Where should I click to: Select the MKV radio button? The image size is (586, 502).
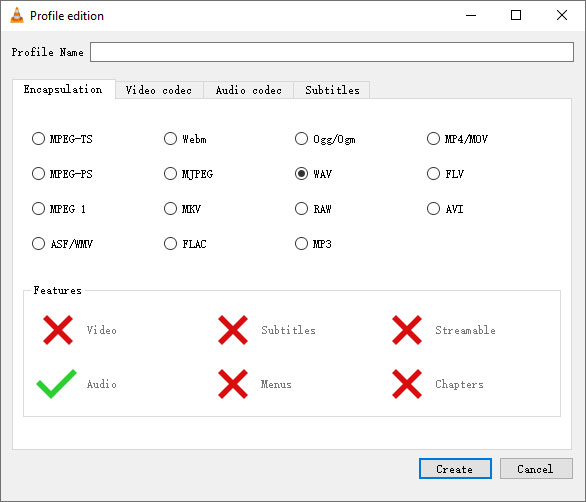[170, 209]
